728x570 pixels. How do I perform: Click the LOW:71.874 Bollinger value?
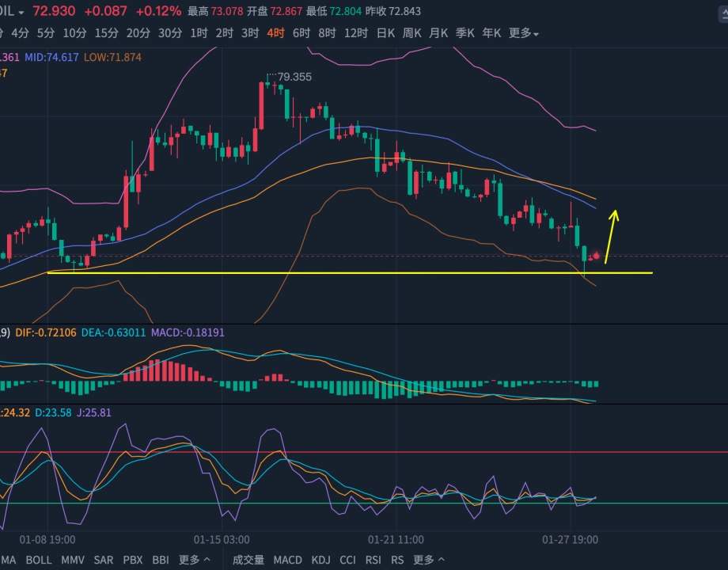click(113, 57)
